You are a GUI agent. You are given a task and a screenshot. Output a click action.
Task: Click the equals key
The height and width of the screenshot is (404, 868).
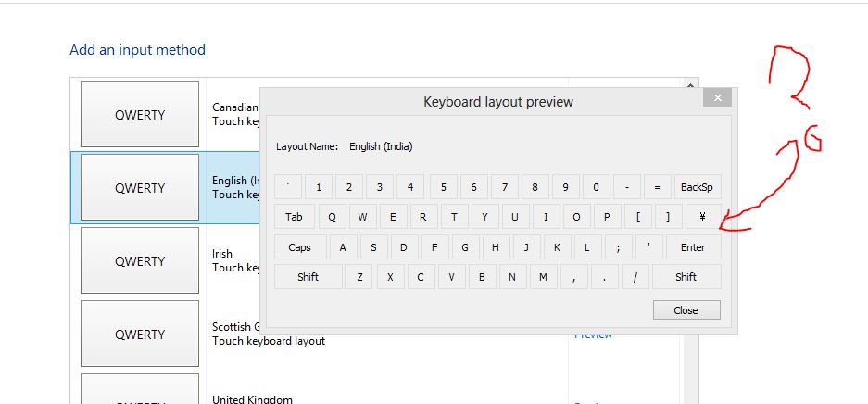pyautogui.click(x=658, y=187)
